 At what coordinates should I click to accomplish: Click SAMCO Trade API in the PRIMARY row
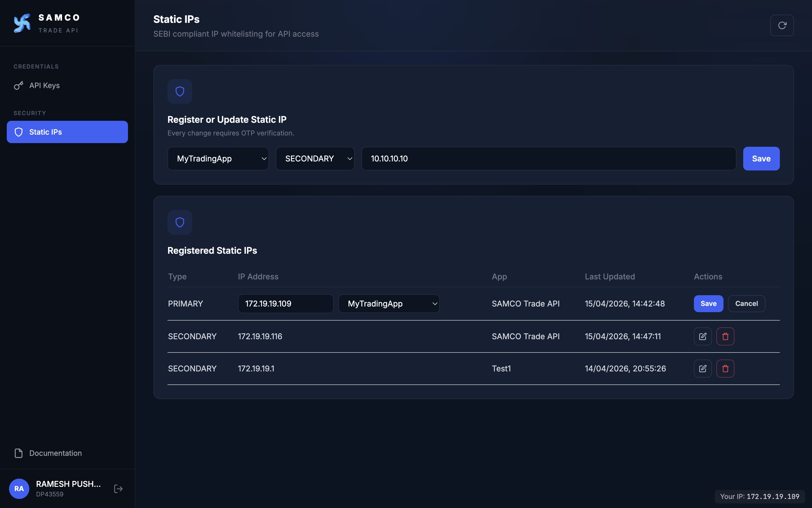(x=526, y=304)
